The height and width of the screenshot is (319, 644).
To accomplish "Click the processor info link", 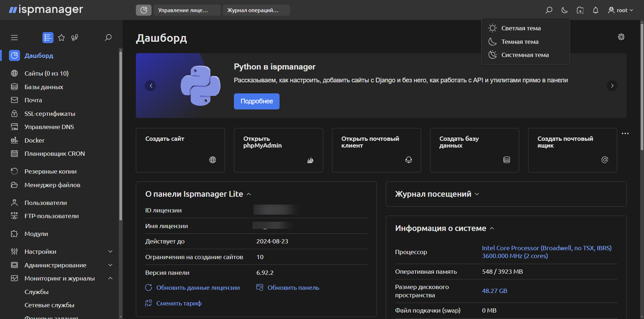I will pos(547,252).
